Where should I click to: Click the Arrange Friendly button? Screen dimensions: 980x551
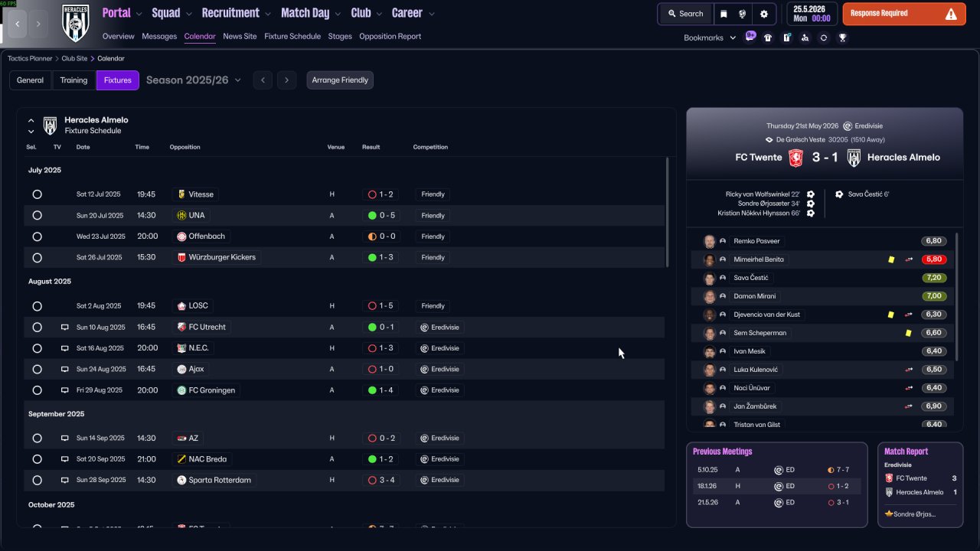point(340,80)
